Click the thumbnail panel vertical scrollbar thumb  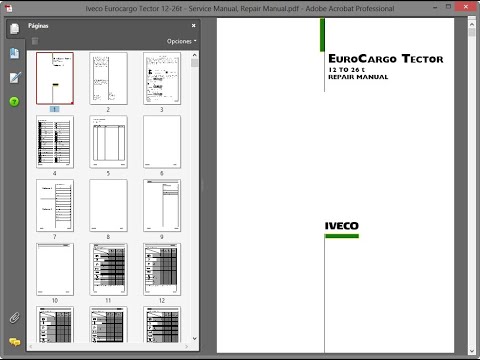click(x=195, y=63)
